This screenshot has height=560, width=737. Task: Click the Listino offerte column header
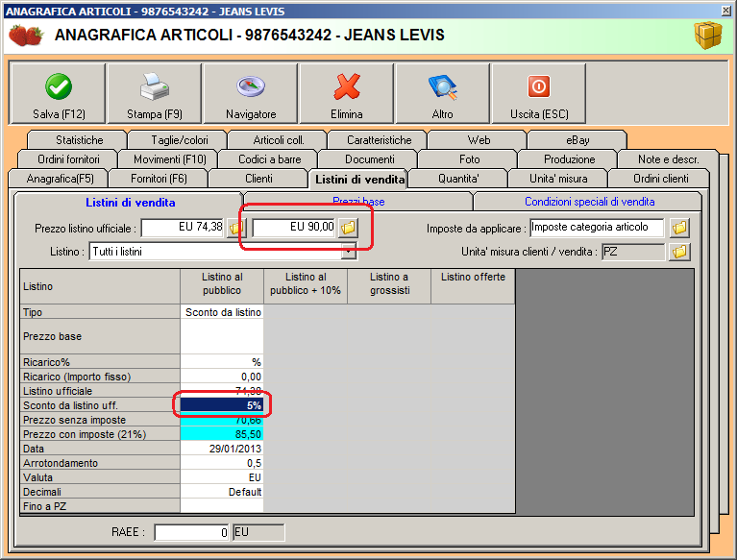[473, 286]
